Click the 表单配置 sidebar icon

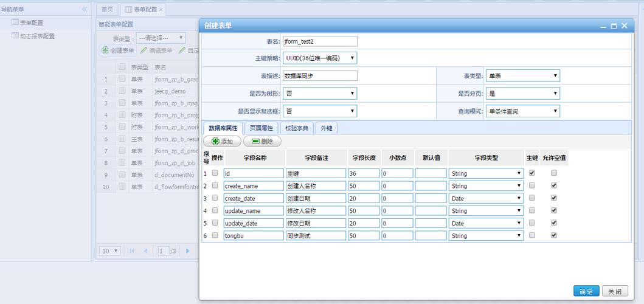15,22
